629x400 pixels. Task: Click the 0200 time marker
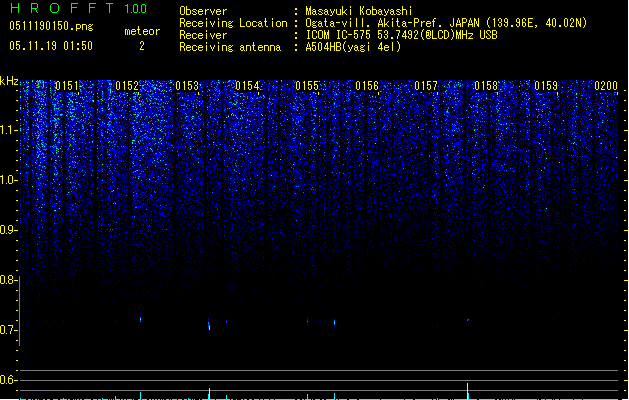[606, 86]
